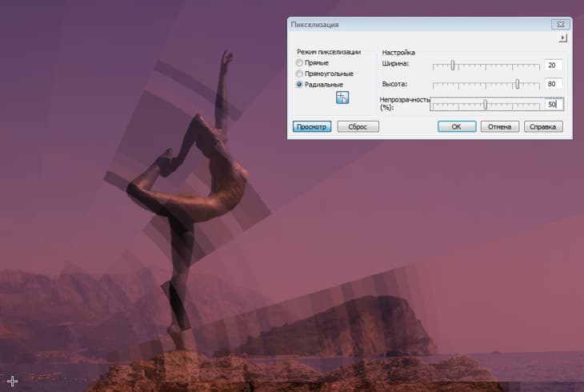
Task: Click the Ширина slider handle
Action: coord(453,65)
